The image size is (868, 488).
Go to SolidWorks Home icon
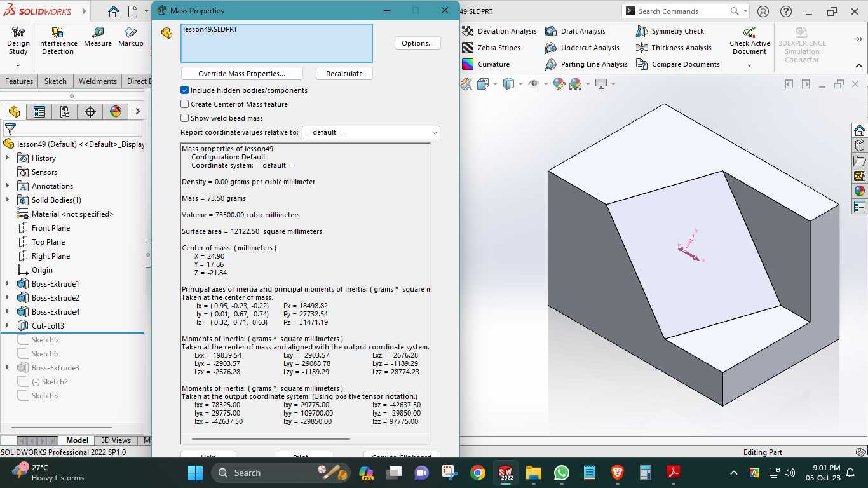click(x=113, y=11)
